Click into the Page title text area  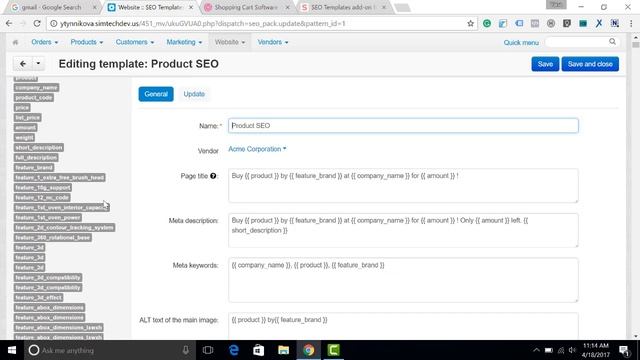point(403,186)
